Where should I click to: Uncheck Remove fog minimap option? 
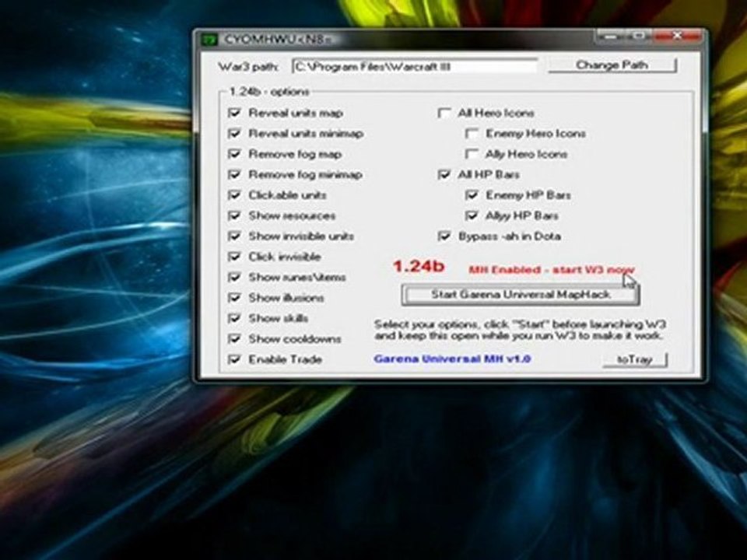234,174
